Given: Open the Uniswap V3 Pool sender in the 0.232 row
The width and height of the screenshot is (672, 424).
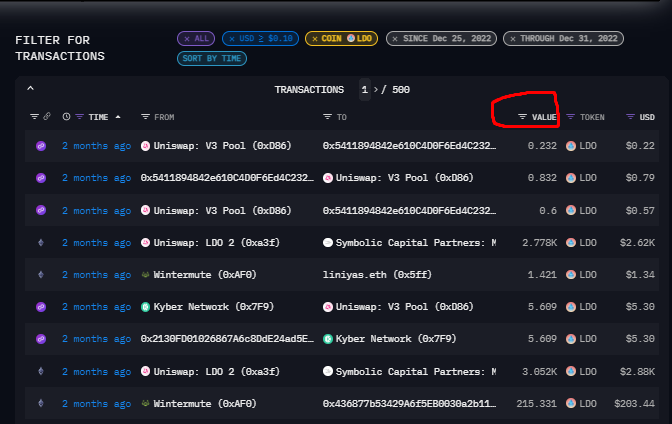Looking at the screenshot, I should coord(222,146).
